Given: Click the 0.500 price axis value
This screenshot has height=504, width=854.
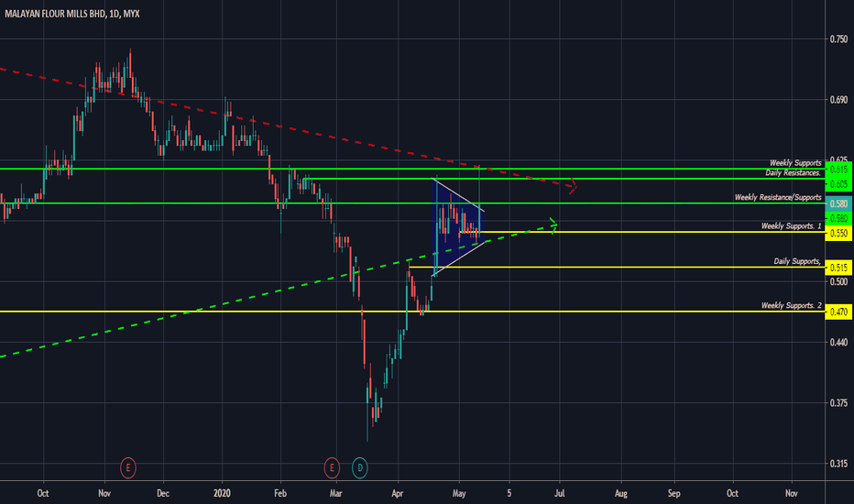Looking at the screenshot, I should 838,281.
